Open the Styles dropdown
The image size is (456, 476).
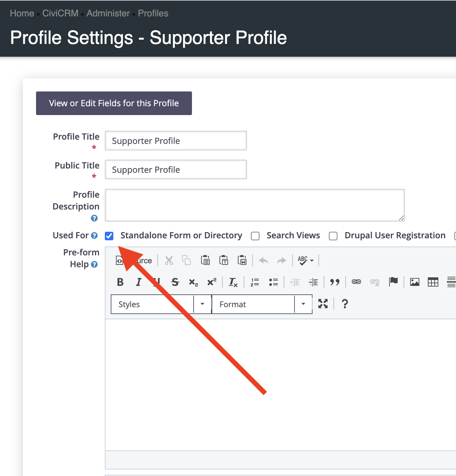(161, 304)
